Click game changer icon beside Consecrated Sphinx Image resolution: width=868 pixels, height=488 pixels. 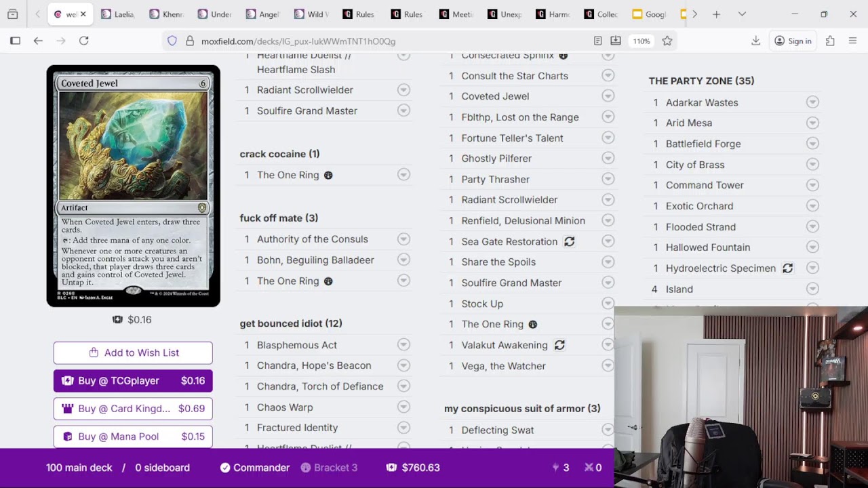(563, 56)
